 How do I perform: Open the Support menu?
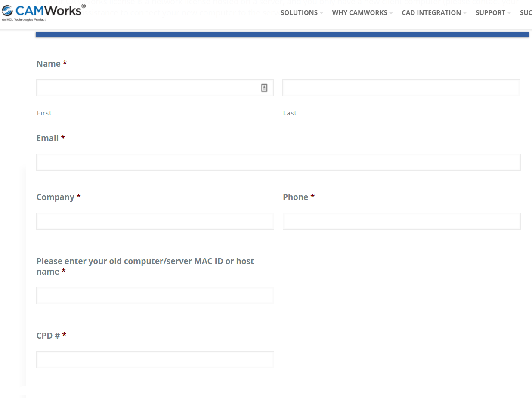[x=490, y=13]
